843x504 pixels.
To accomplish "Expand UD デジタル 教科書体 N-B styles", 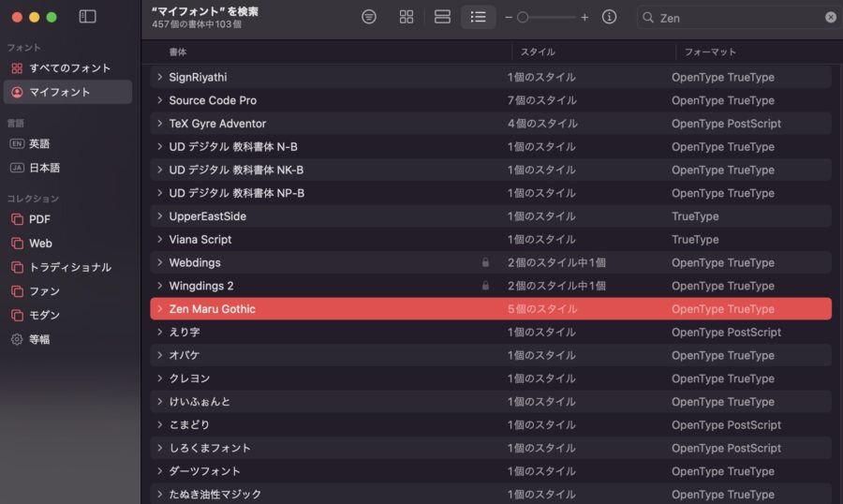I will coord(159,146).
